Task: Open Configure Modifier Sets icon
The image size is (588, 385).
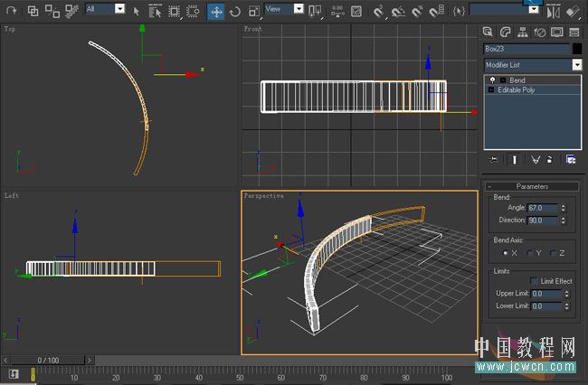Action: pos(571,160)
